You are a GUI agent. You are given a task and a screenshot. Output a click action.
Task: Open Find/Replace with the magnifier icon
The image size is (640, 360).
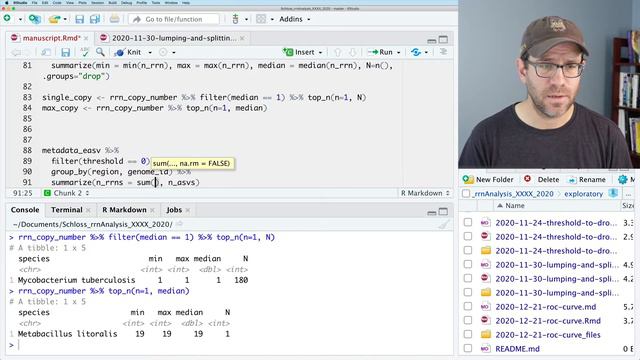(x=100, y=52)
